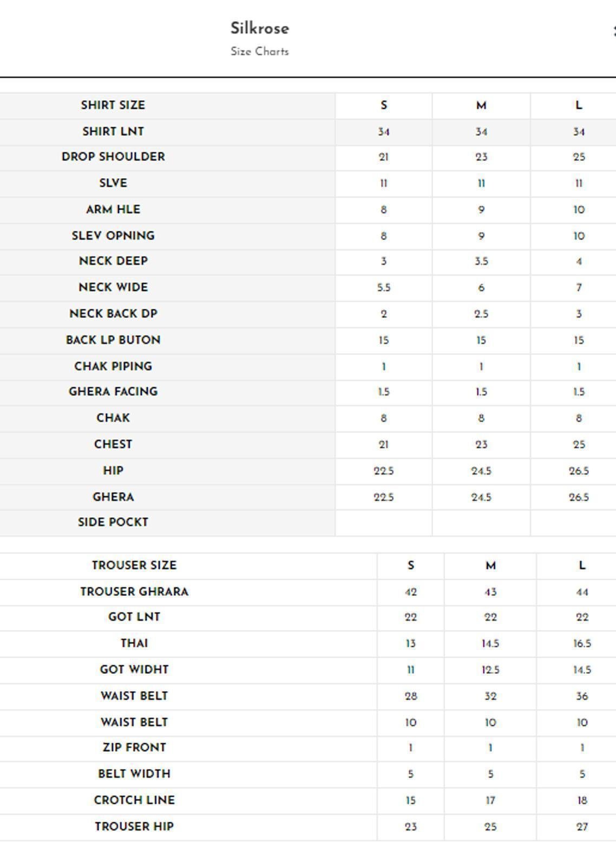Viewport: 616px width, 858px height.
Task: Select the ZIP FRONT row label
Action: click(x=134, y=747)
